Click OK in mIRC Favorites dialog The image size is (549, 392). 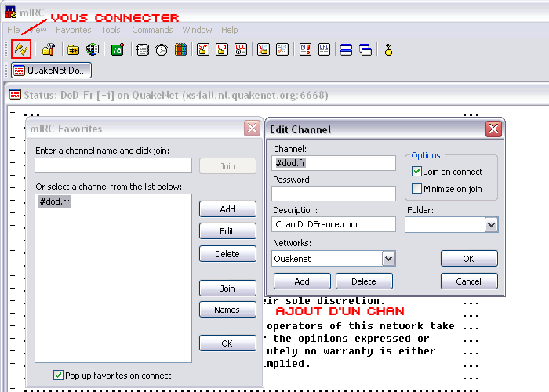point(227,343)
